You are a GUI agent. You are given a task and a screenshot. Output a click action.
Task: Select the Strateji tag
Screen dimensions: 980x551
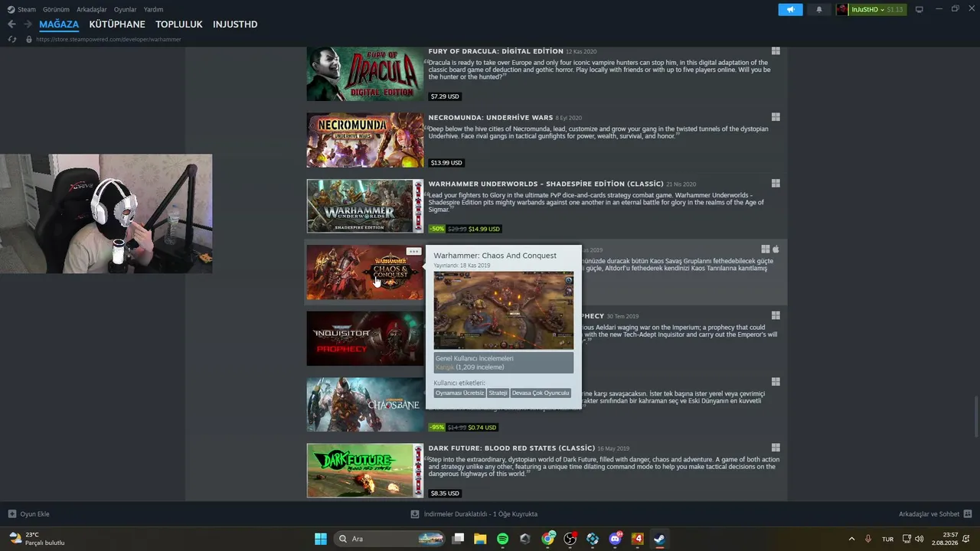tap(498, 393)
